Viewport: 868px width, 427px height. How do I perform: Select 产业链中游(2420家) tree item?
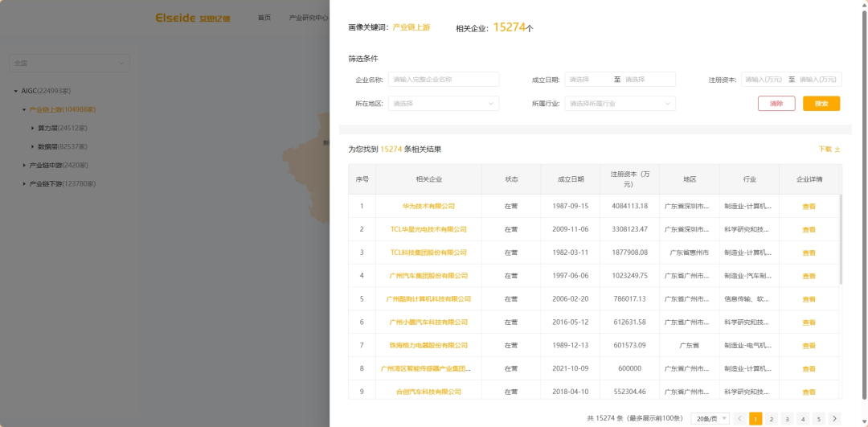[59, 165]
